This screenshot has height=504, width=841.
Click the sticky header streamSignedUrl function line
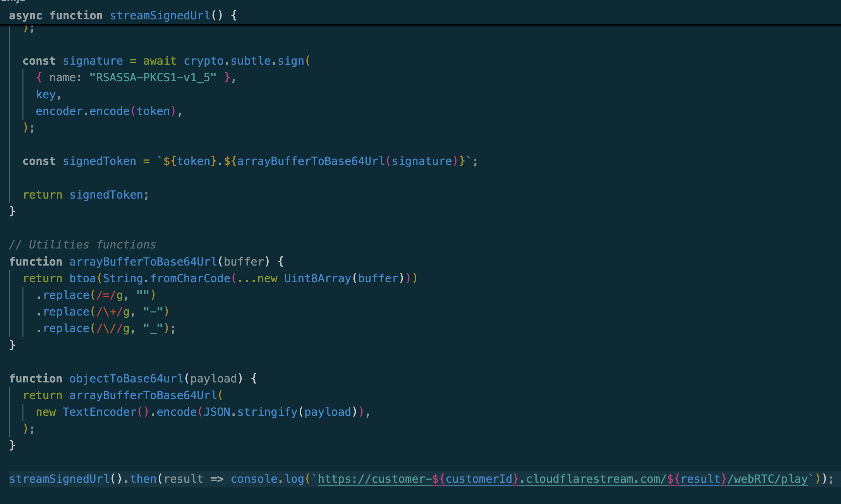[160, 15]
